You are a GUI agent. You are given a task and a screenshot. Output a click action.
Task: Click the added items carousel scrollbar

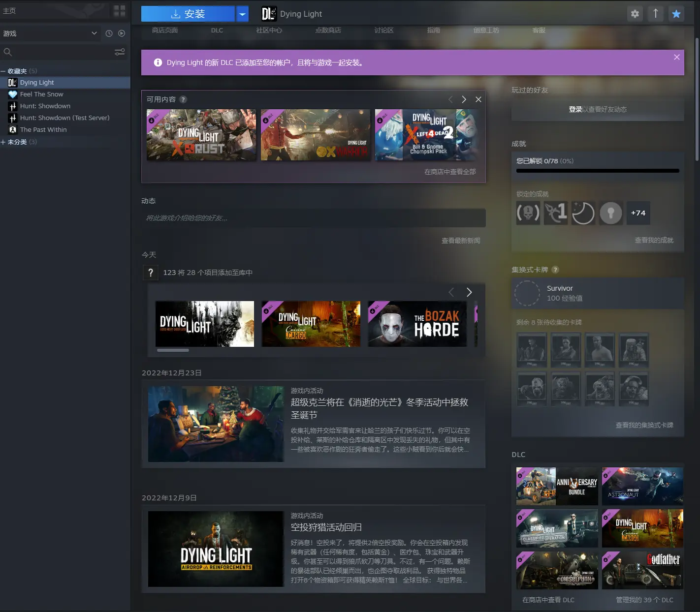(x=173, y=350)
